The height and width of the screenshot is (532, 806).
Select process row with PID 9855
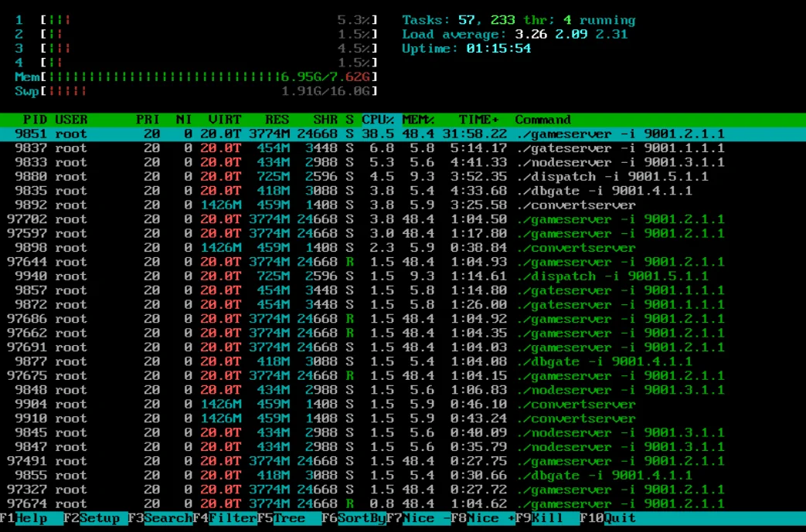pos(403,475)
